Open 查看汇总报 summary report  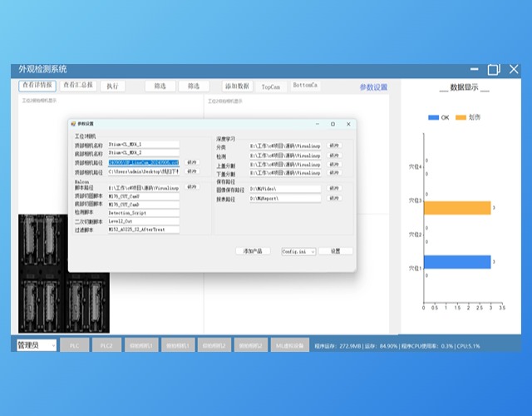click(x=78, y=85)
